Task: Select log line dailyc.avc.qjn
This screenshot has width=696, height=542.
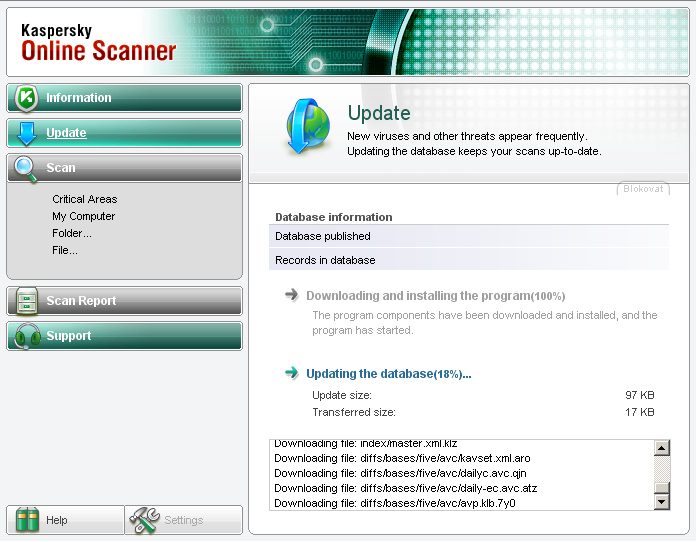Action: click(400, 473)
